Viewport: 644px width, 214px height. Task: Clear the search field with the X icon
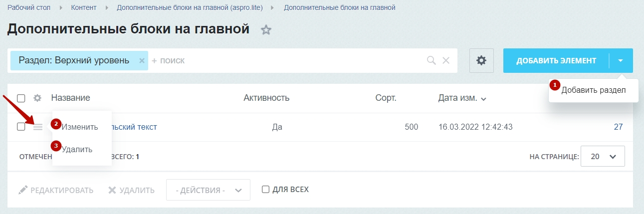click(x=446, y=60)
